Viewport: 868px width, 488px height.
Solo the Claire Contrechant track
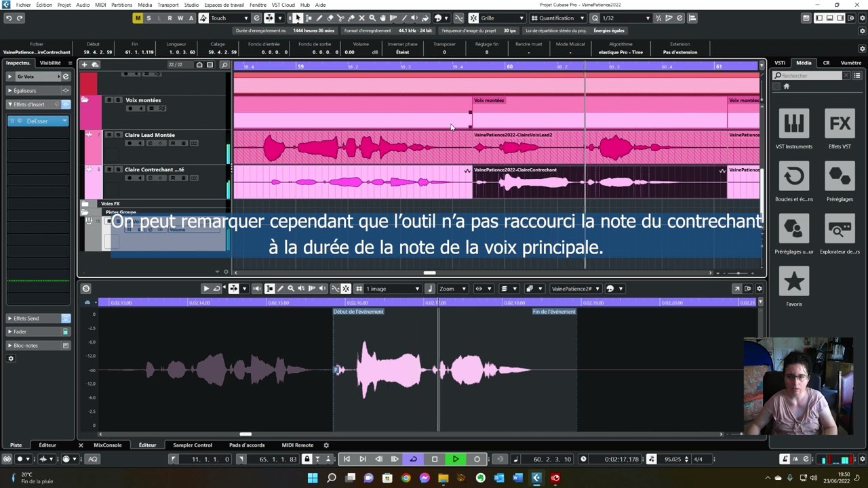[x=118, y=169]
